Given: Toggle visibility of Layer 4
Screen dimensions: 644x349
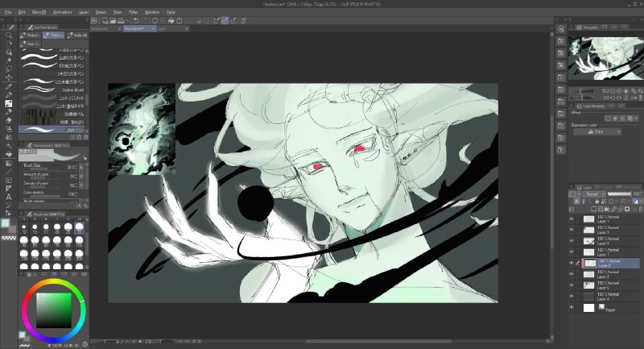Looking at the screenshot, I should click(x=572, y=297).
